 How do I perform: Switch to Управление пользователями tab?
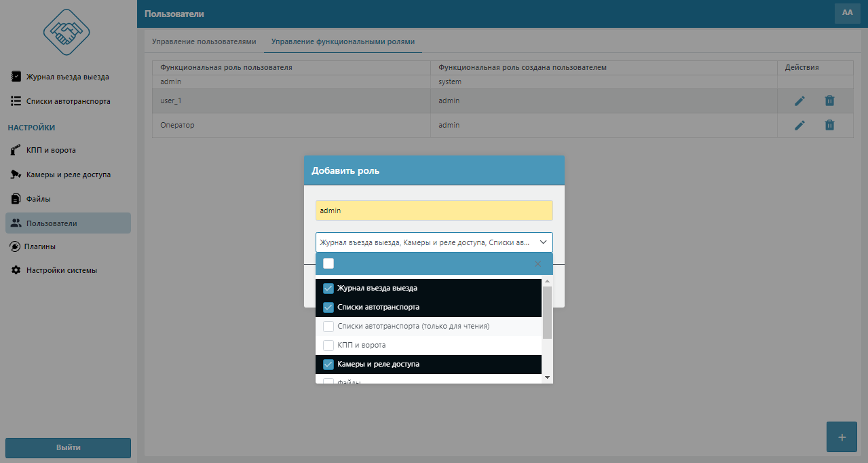click(x=204, y=42)
